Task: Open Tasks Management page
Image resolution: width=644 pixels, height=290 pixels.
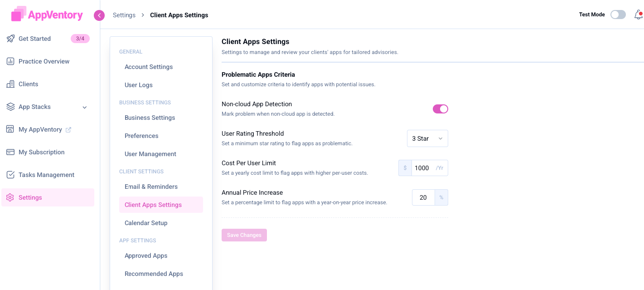Action: (46, 175)
